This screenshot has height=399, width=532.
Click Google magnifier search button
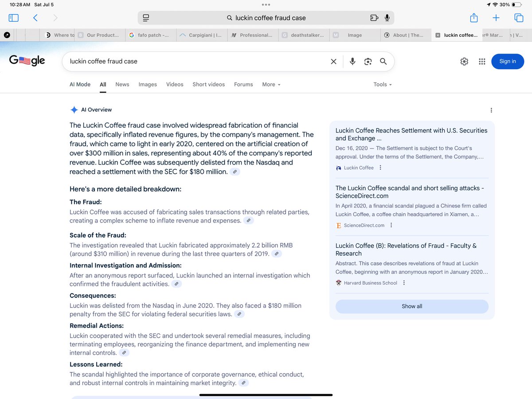click(383, 62)
